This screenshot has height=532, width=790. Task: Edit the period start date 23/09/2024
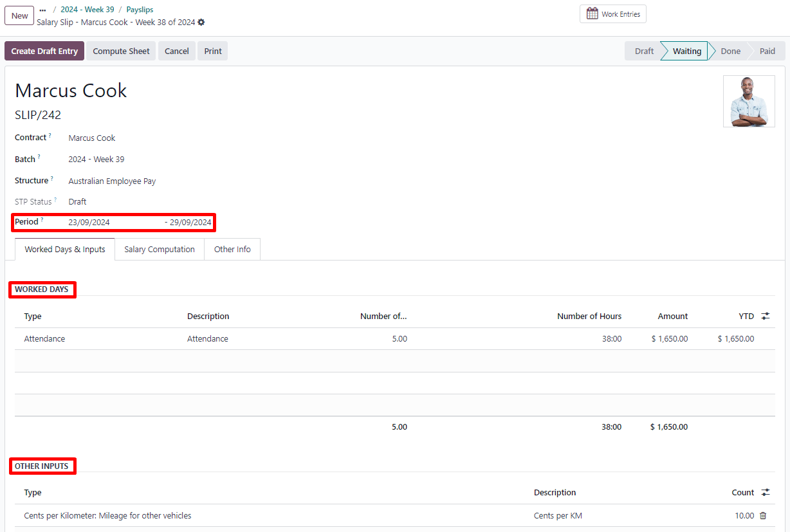[x=89, y=223]
